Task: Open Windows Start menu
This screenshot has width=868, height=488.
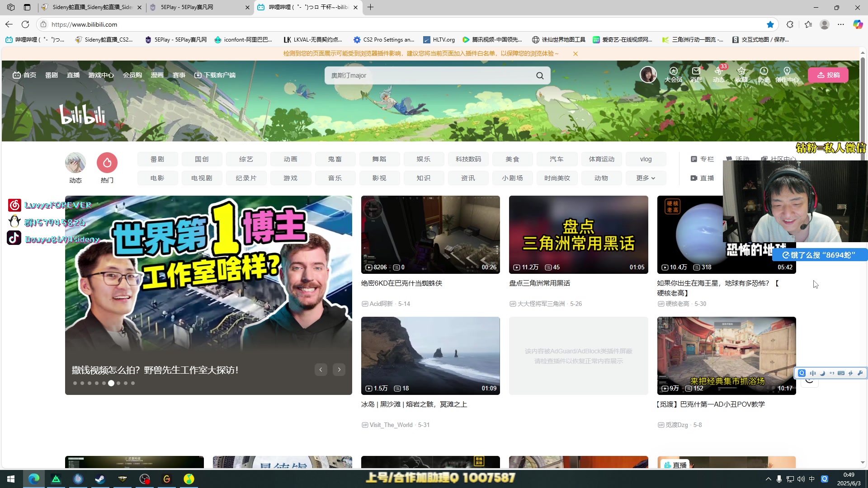Action: [x=11, y=479]
